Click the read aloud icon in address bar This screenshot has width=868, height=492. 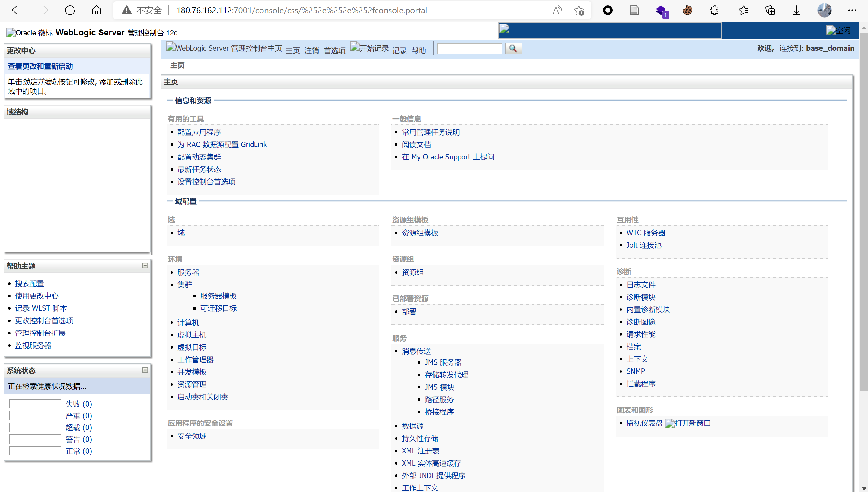tap(557, 11)
